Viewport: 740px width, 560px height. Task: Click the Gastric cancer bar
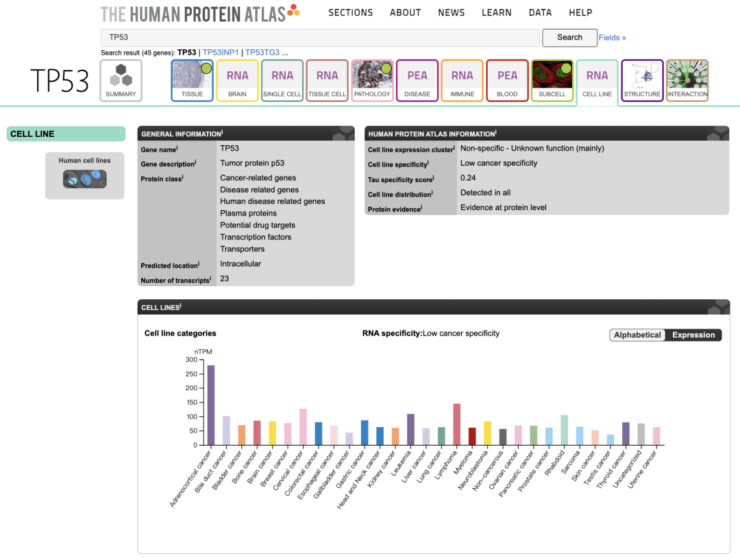(365, 433)
